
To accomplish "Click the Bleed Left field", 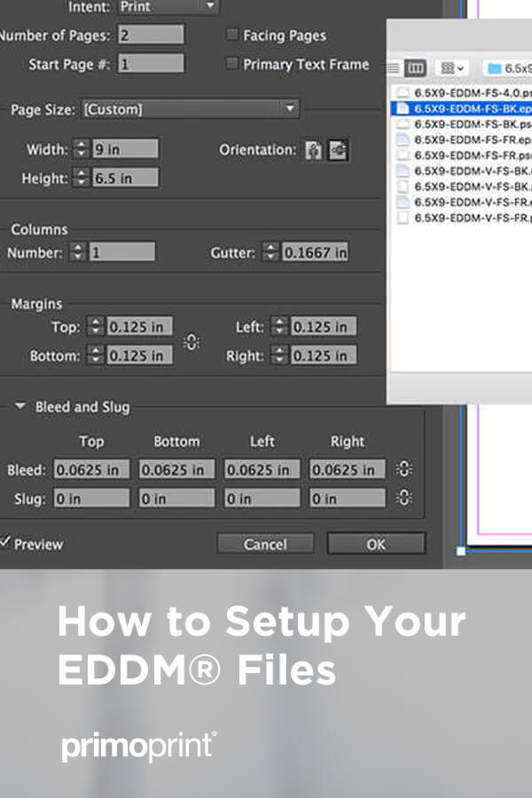I will tap(262, 469).
